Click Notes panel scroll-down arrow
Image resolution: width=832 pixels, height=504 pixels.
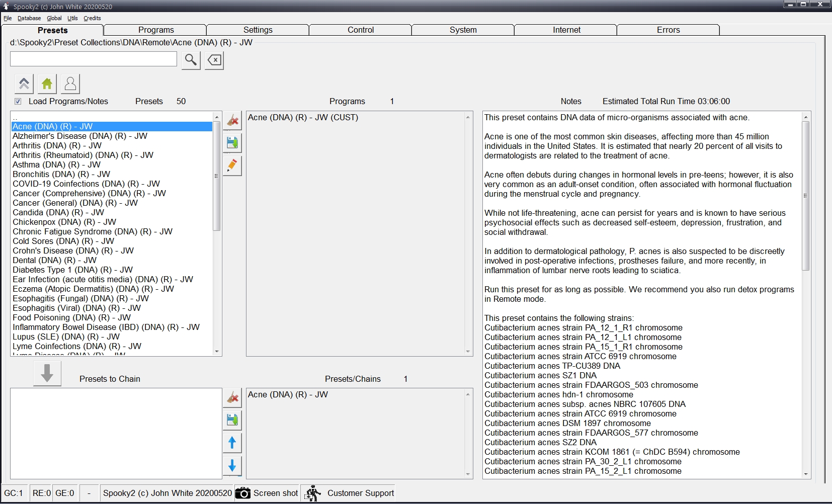pyautogui.click(x=805, y=474)
